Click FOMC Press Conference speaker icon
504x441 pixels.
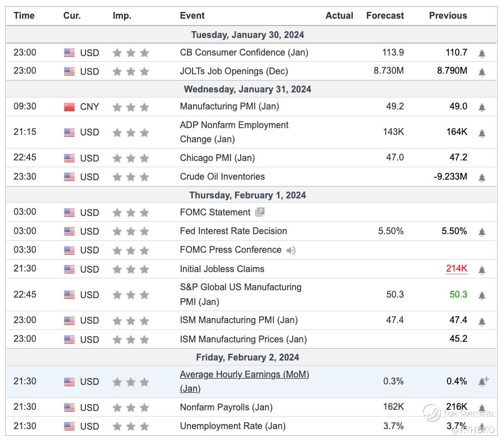click(x=291, y=250)
